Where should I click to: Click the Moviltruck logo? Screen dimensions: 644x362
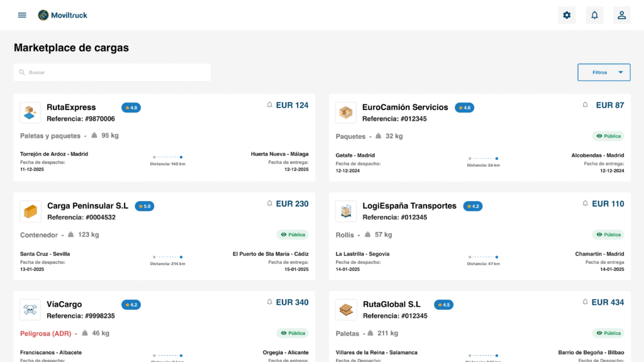(x=62, y=15)
